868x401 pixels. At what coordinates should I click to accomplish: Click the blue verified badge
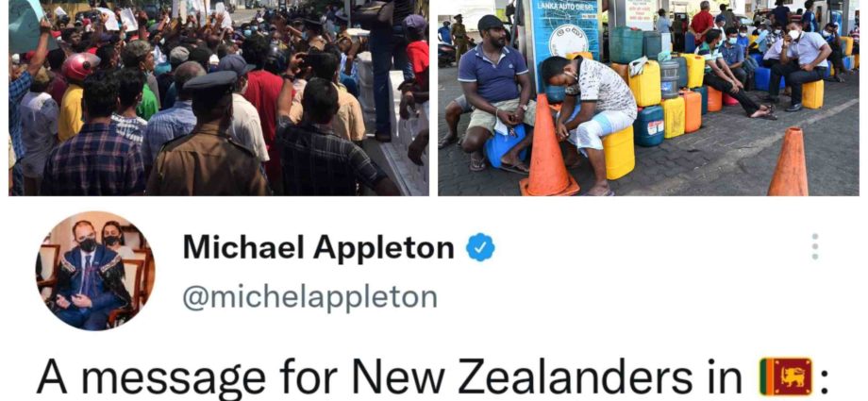point(480,247)
